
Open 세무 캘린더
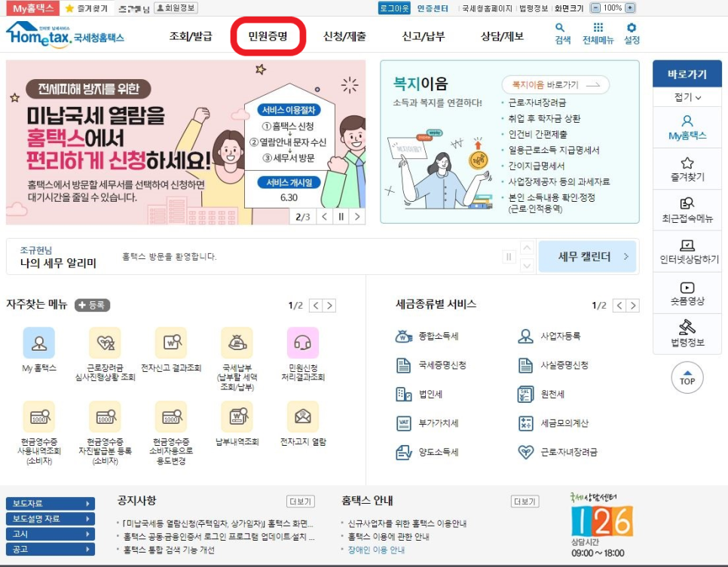tap(587, 256)
